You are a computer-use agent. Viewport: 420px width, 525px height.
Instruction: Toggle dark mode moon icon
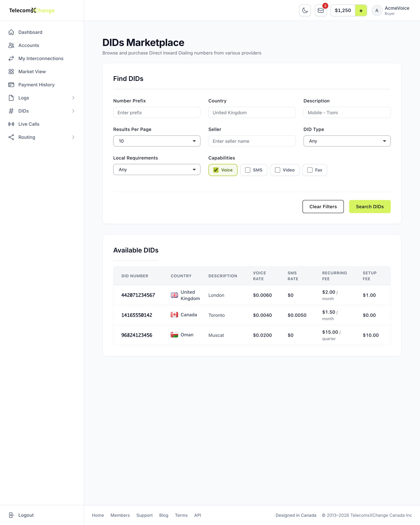pos(305,10)
